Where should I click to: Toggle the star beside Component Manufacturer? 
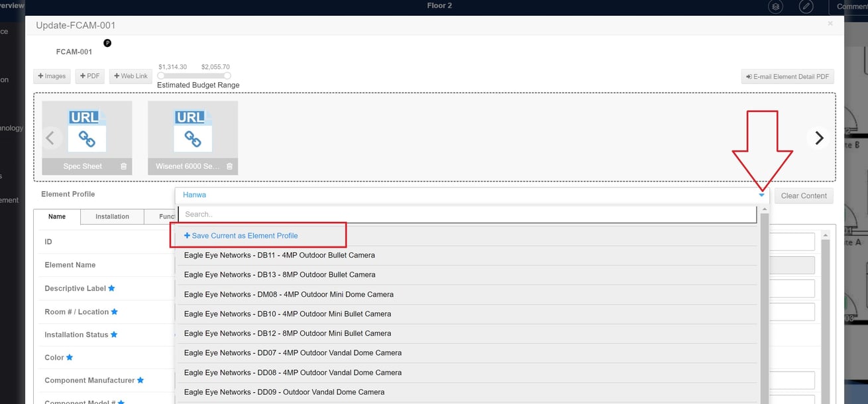[140, 381]
